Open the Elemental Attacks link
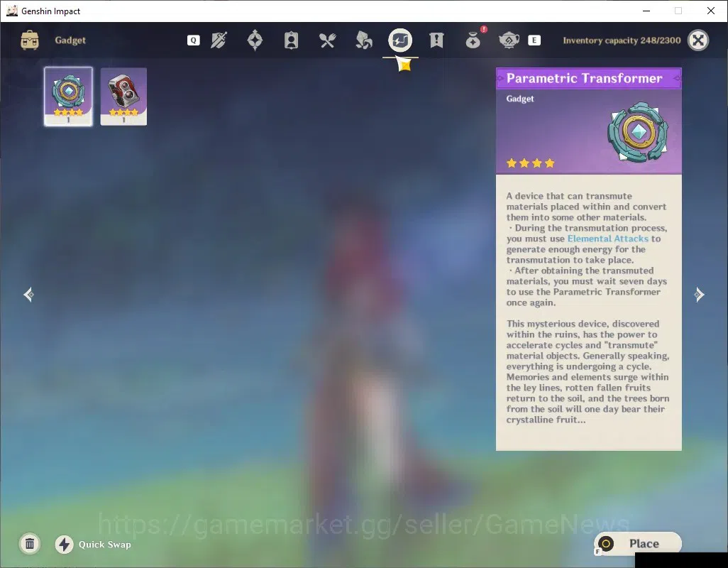The image size is (728, 568). tap(608, 239)
